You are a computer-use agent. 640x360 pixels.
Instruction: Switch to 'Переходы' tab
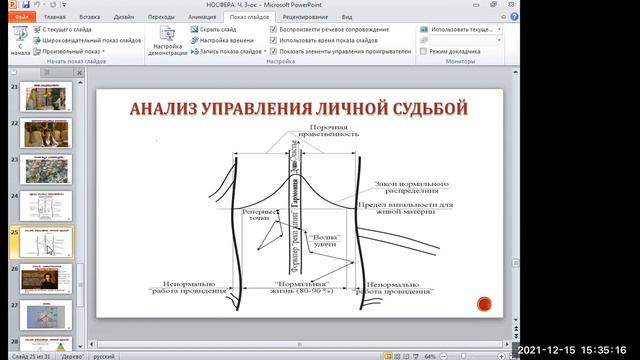coord(161,17)
